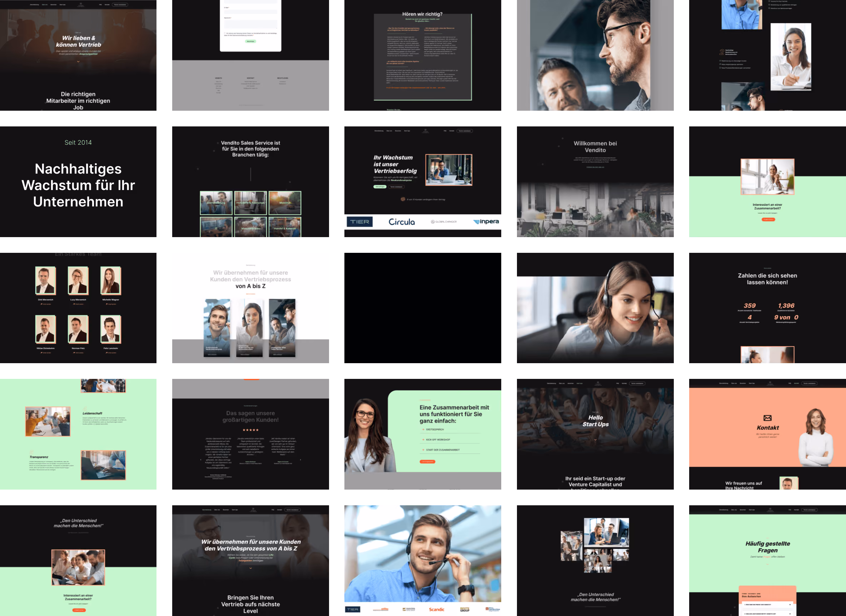Open the dark-haired woman with headset thumbnail
Screen dimensions: 846x616
(595, 308)
